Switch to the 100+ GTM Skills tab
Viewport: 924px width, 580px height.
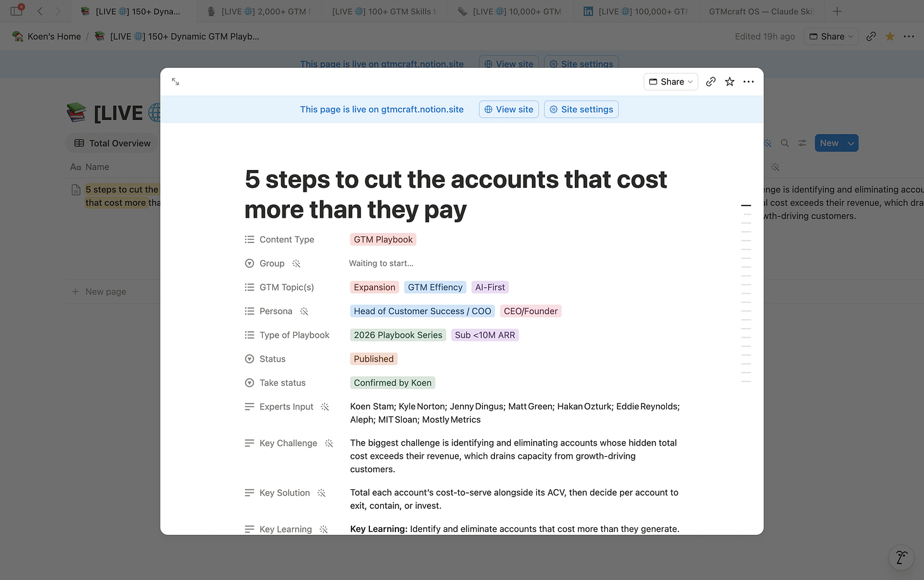coord(383,11)
